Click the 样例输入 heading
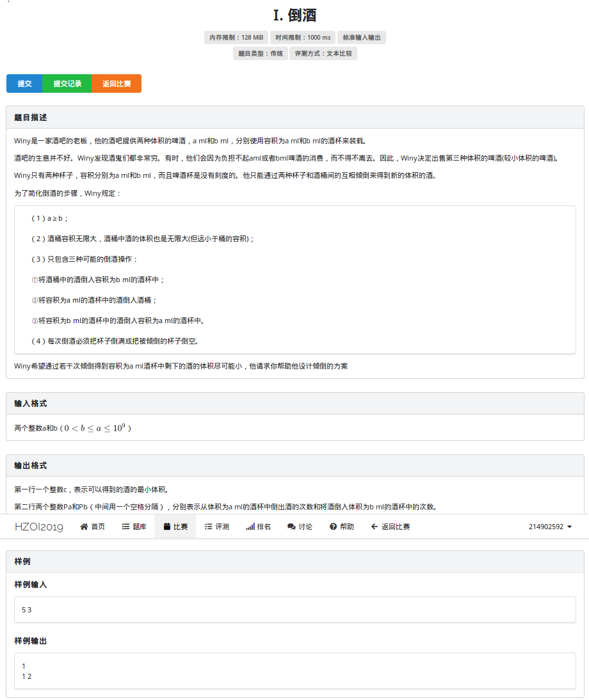This screenshot has width=589, height=700. coord(30,585)
